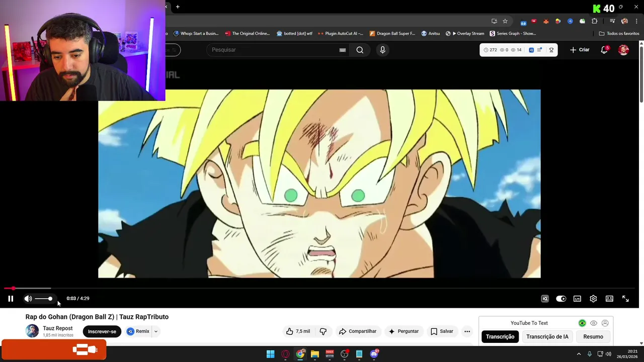This screenshot has height=362, width=644.
Task: Like the video with thumbs up
Action: click(x=298, y=331)
